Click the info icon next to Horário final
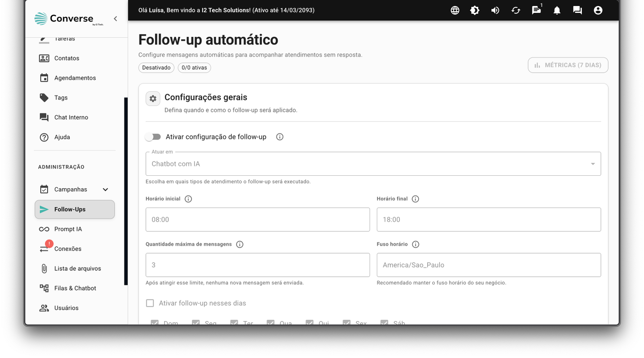644x358 pixels. coord(415,199)
